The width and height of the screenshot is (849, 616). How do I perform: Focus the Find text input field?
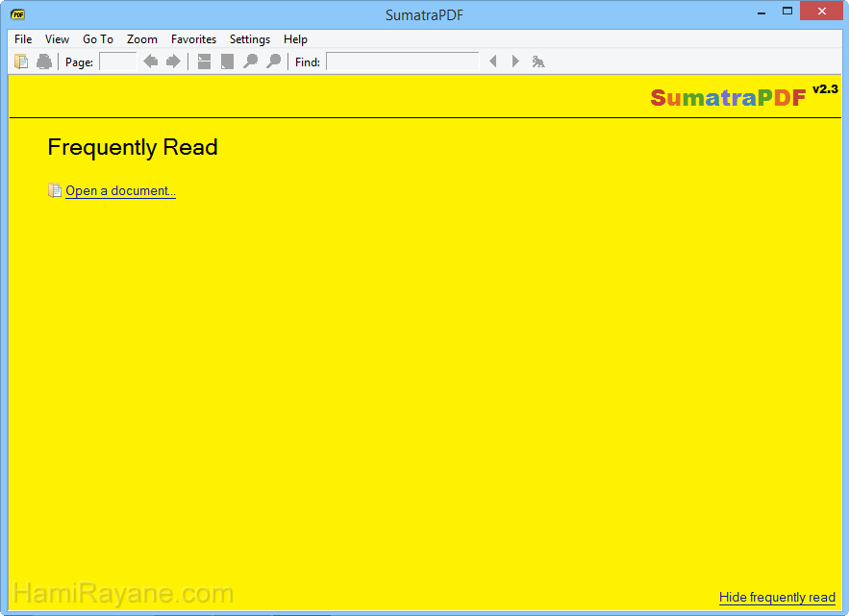[x=402, y=62]
